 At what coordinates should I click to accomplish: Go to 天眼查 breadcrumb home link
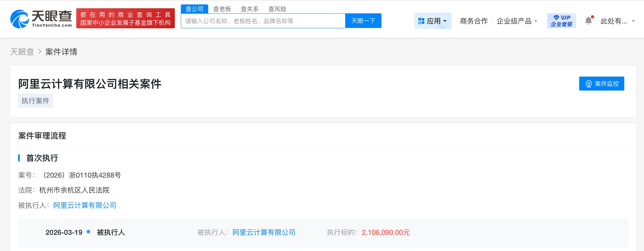pos(22,52)
